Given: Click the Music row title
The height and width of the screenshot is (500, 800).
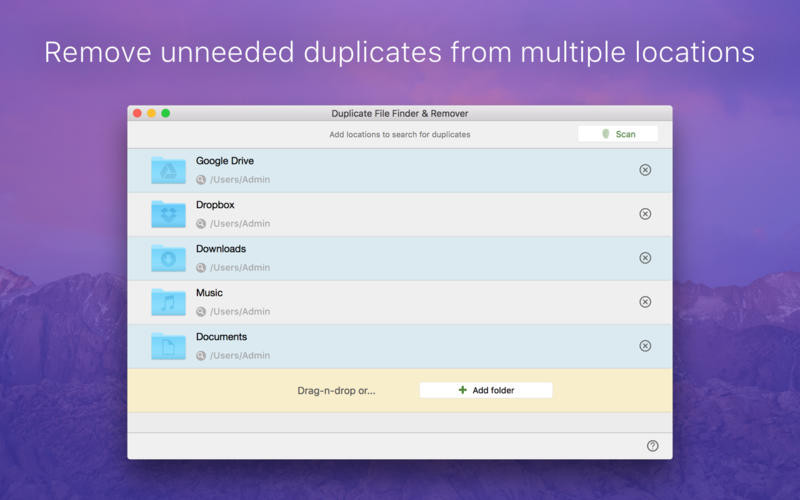Looking at the screenshot, I should click(x=209, y=293).
